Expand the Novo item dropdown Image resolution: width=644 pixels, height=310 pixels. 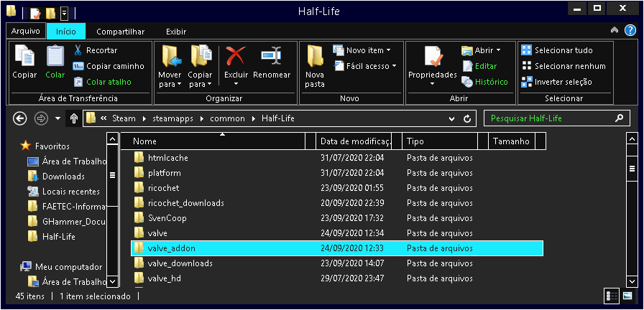pos(363,50)
